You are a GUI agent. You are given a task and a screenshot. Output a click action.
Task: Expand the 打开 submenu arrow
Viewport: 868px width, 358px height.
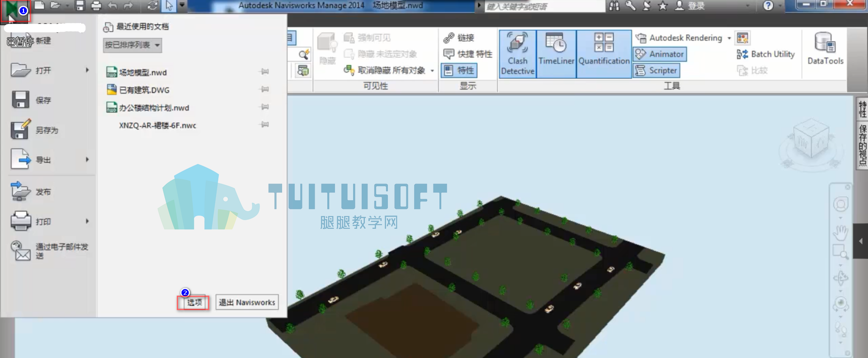click(x=87, y=70)
